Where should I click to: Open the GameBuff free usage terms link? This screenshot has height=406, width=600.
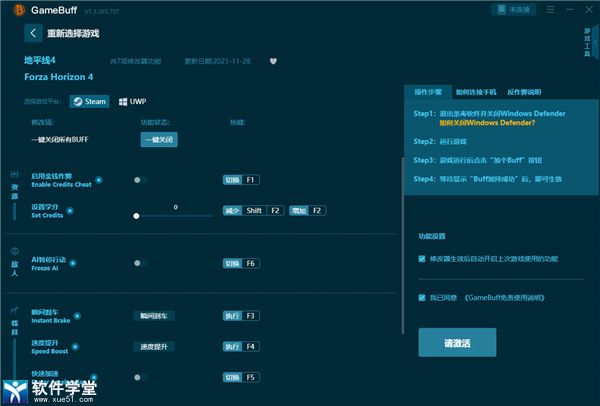pyautogui.click(x=504, y=298)
